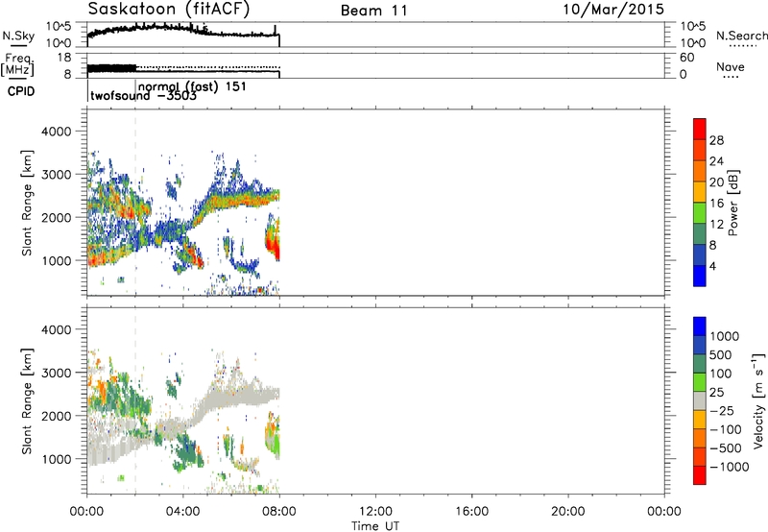This screenshot has height=532, width=768.
Task: Click the '18' tick on frequency axis
Action: [63, 58]
